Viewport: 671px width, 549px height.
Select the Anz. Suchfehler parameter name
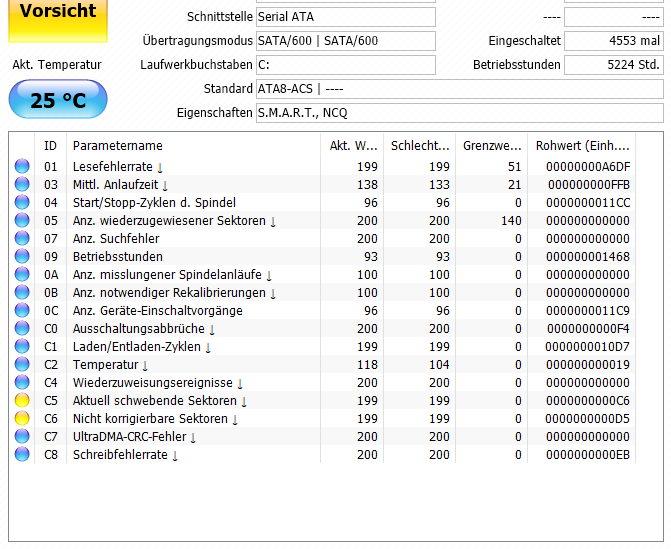coord(116,238)
